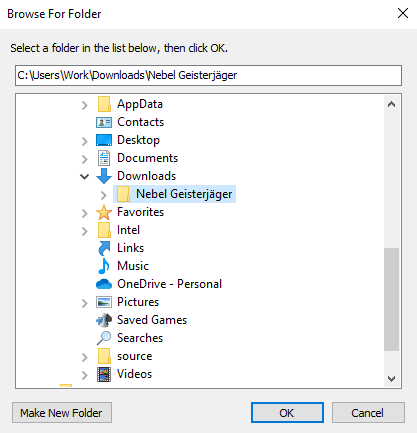The width and height of the screenshot is (417, 433).
Task: Cancel the folder browse dialog
Action: pos(368,413)
